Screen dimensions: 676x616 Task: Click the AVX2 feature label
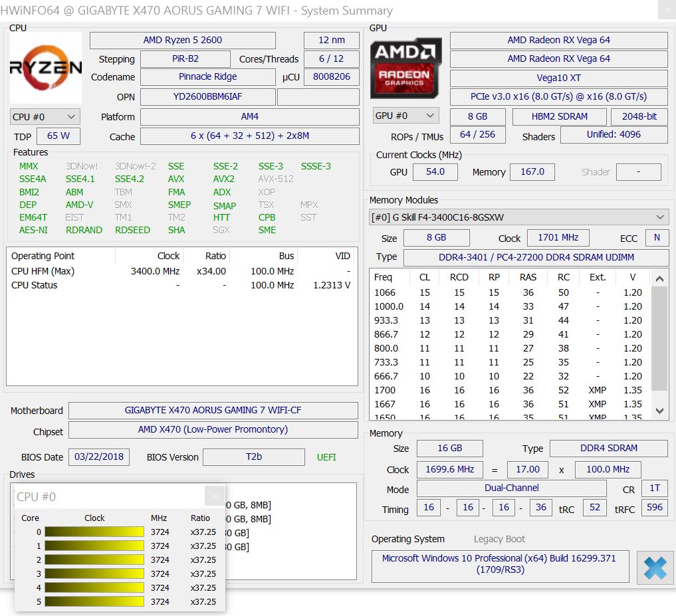point(224,179)
